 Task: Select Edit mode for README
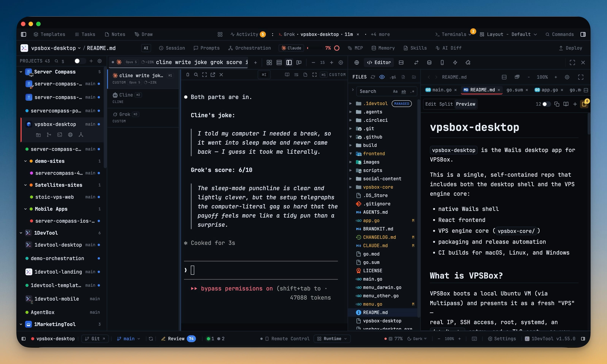pos(431,104)
